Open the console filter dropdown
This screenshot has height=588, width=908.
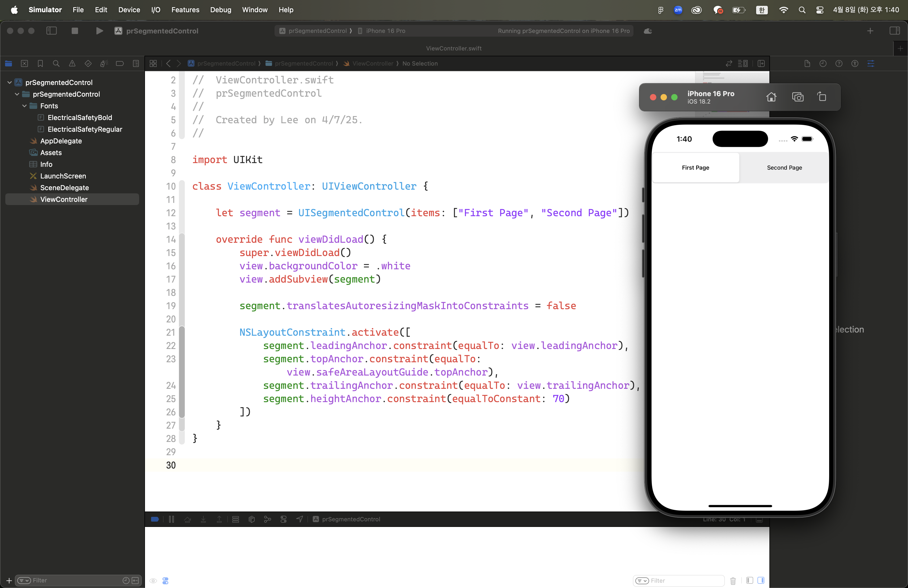pos(642,580)
